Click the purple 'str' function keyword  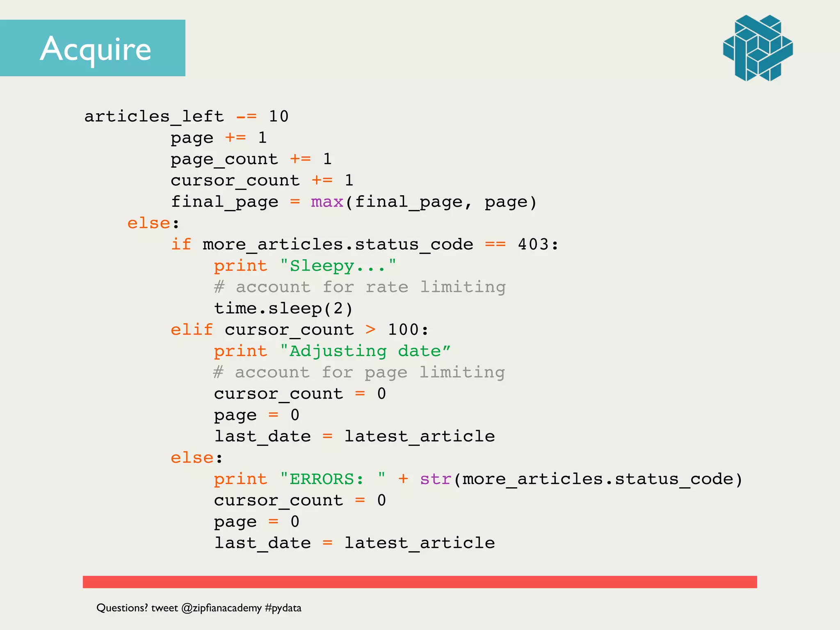[x=436, y=479]
